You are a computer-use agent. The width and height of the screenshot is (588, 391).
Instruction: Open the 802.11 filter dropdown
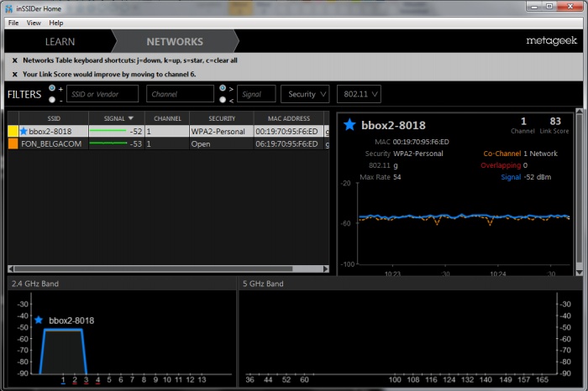point(359,94)
